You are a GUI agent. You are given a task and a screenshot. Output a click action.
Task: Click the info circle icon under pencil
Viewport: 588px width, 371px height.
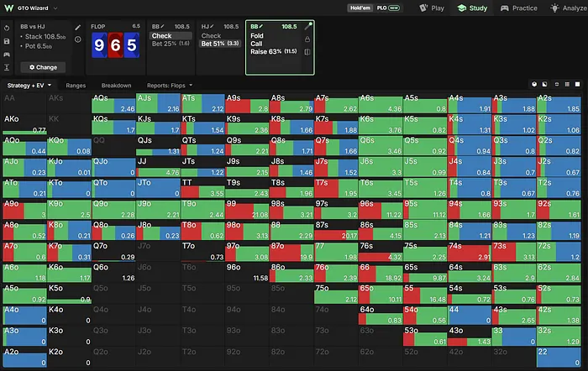pos(77,39)
